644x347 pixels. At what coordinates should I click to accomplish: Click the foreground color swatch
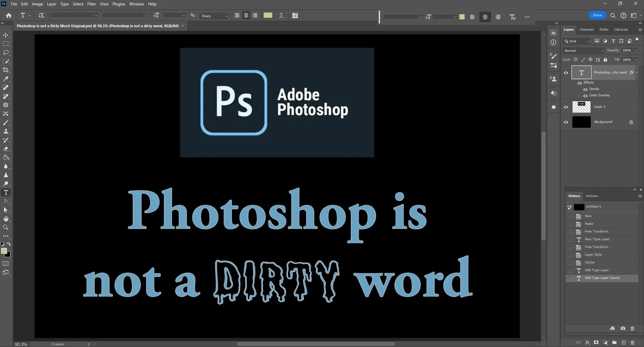tap(4, 251)
